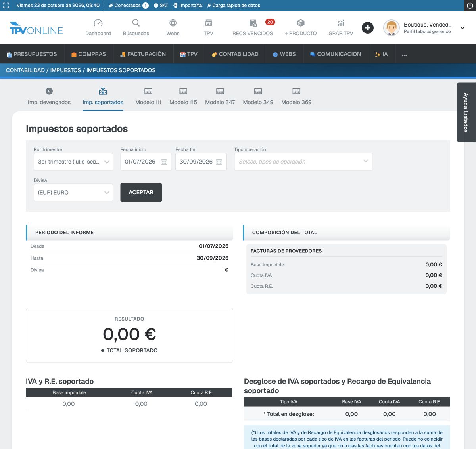Switch to the Modelo 347 tab
The height and width of the screenshot is (449, 476).
[220, 96]
